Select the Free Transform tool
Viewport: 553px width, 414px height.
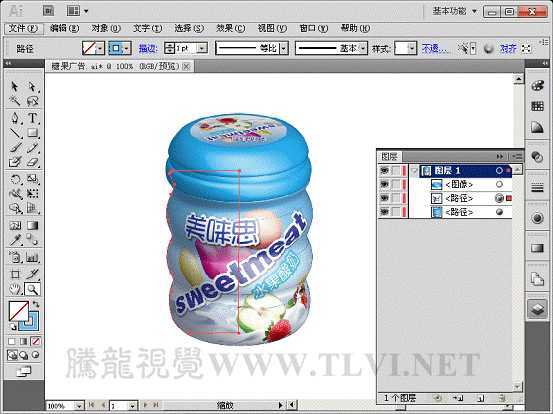click(32, 194)
